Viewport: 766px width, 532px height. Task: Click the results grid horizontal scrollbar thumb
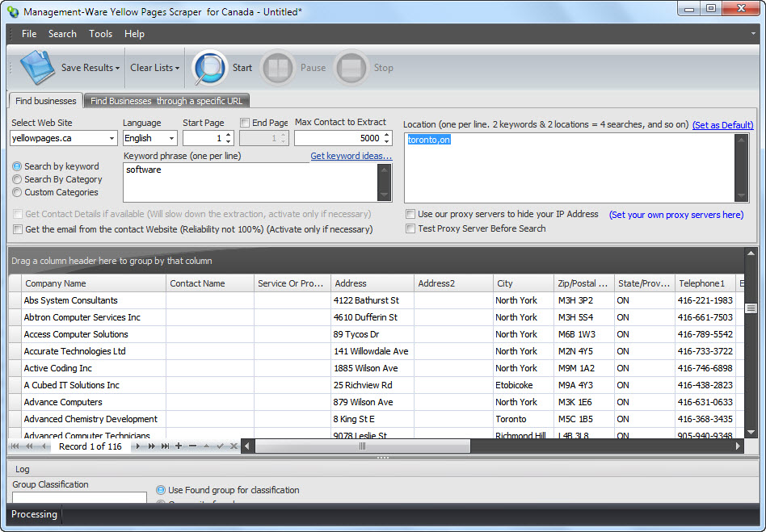(x=363, y=446)
